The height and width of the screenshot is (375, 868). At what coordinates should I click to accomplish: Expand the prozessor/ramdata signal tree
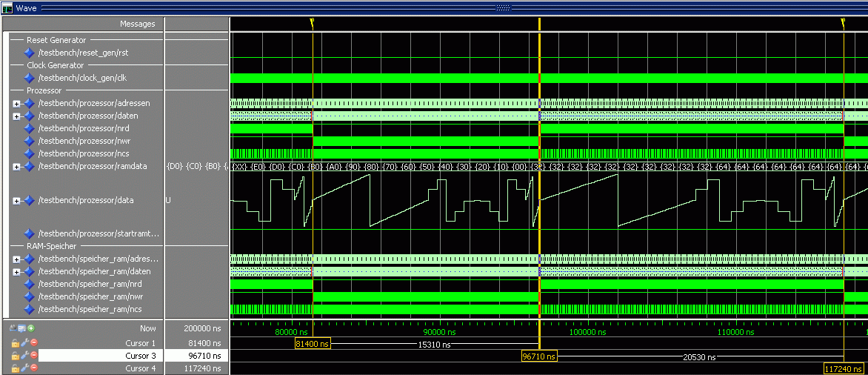[x=16, y=166]
